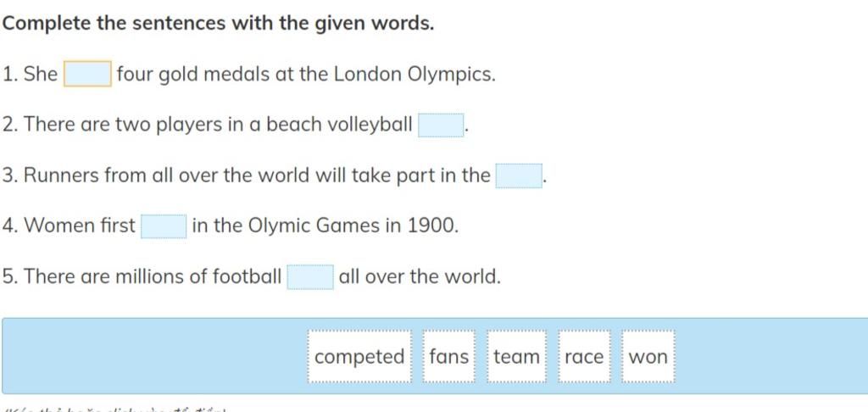
Task: Click the blank after "She" in sentence 1
Action: click(x=87, y=75)
